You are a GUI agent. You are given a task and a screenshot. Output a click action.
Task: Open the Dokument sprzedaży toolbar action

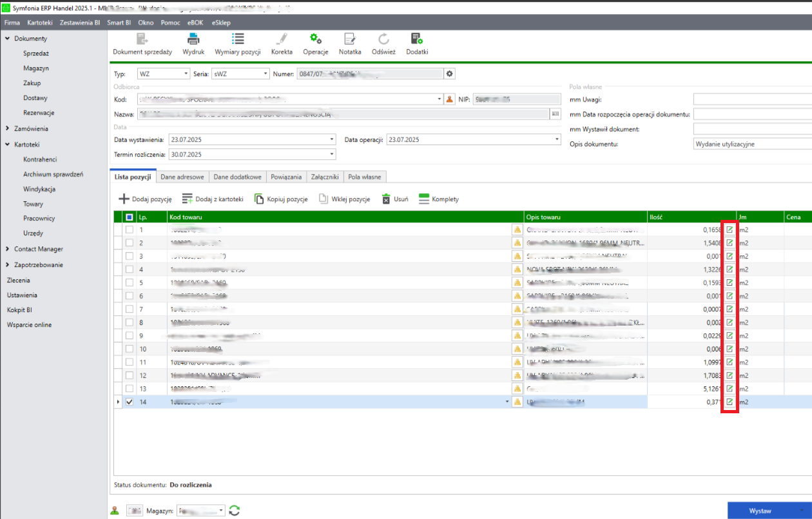[142, 44]
